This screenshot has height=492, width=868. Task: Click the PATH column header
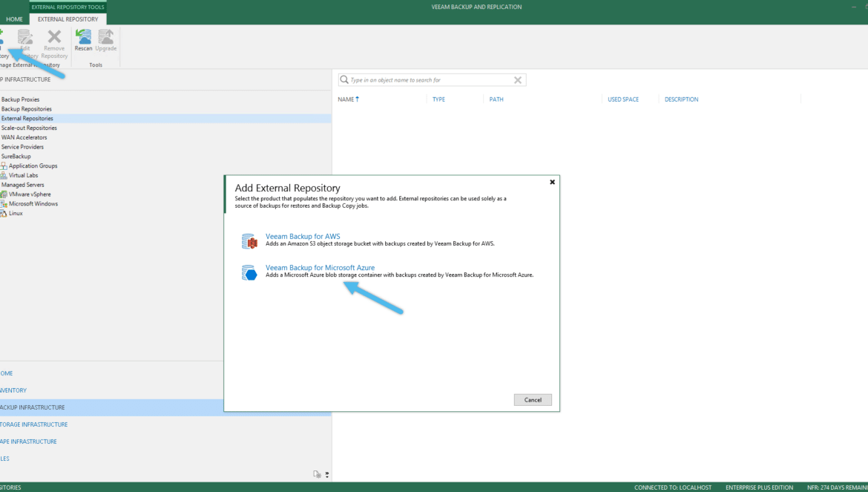(496, 99)
